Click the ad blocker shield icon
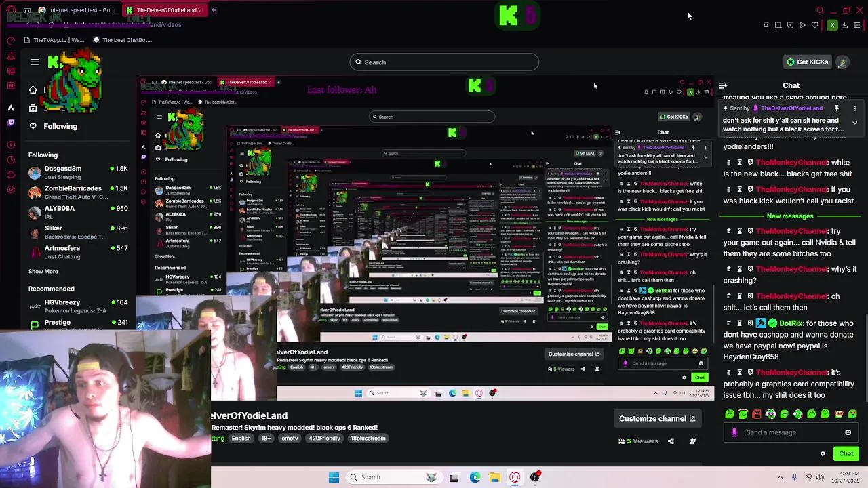 tap(790, 25)
